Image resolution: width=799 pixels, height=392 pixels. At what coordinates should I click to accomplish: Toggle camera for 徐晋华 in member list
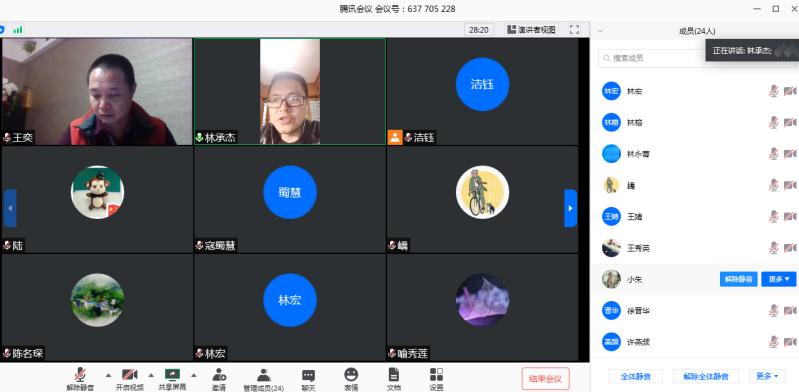click(x=790, y=310)
